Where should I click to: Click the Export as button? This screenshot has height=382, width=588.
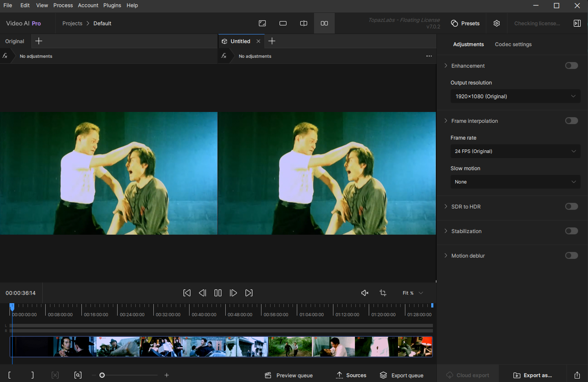532,375
